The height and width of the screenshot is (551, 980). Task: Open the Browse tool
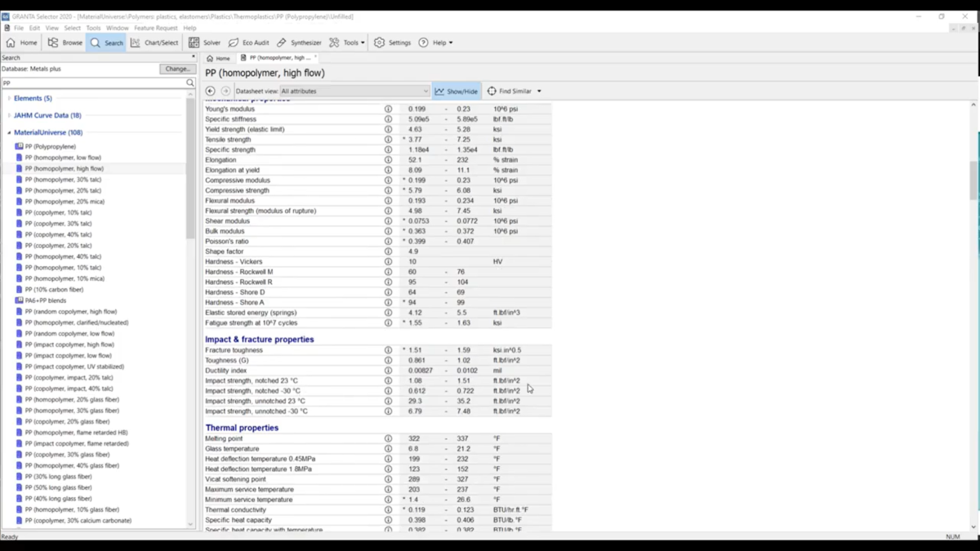[x=65, y=42]
